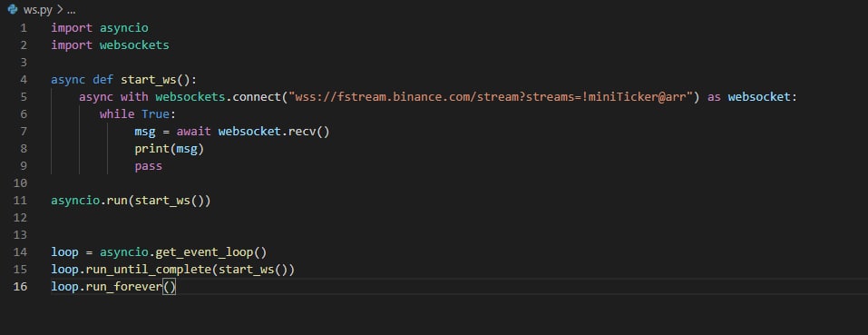Click get_event_loop() call on line 14

(x=211, y=252)
